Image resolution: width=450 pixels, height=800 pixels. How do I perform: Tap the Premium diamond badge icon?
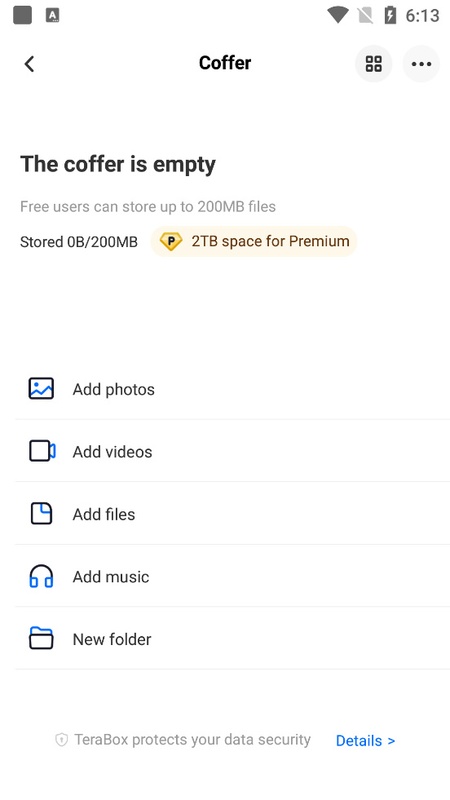(x=170, y=241)
